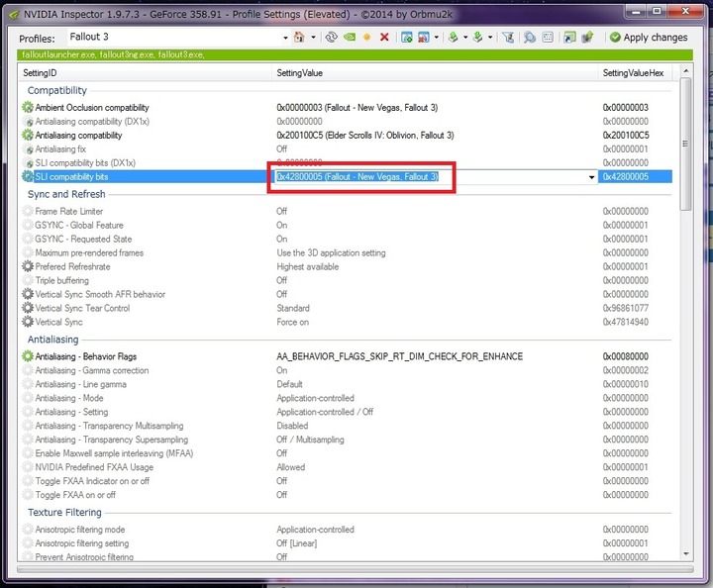Screen dimensions: 713x588
Task: Click the Apply changes button
Action: [649, 38]
